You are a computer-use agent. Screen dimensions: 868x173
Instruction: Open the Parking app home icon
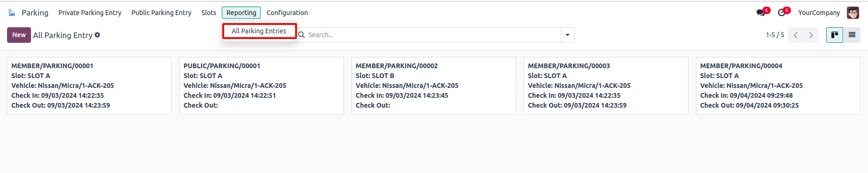pyautogui.click(x=12, y=13)
